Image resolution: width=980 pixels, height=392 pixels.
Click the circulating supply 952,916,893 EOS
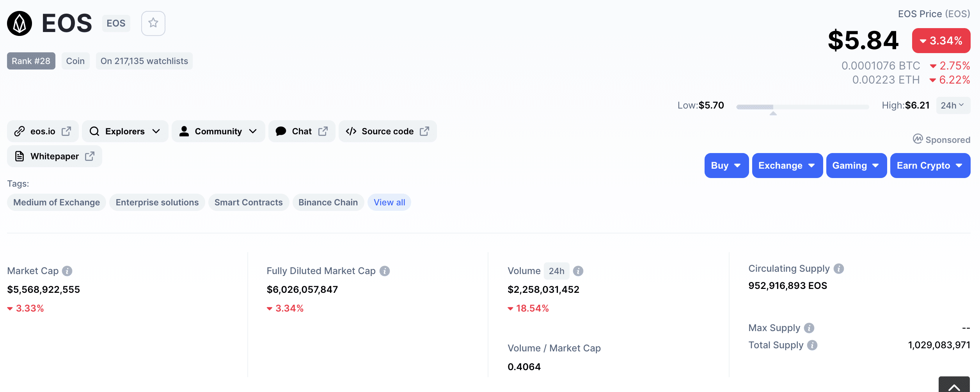pyautogui.click(x=788, y=286)
